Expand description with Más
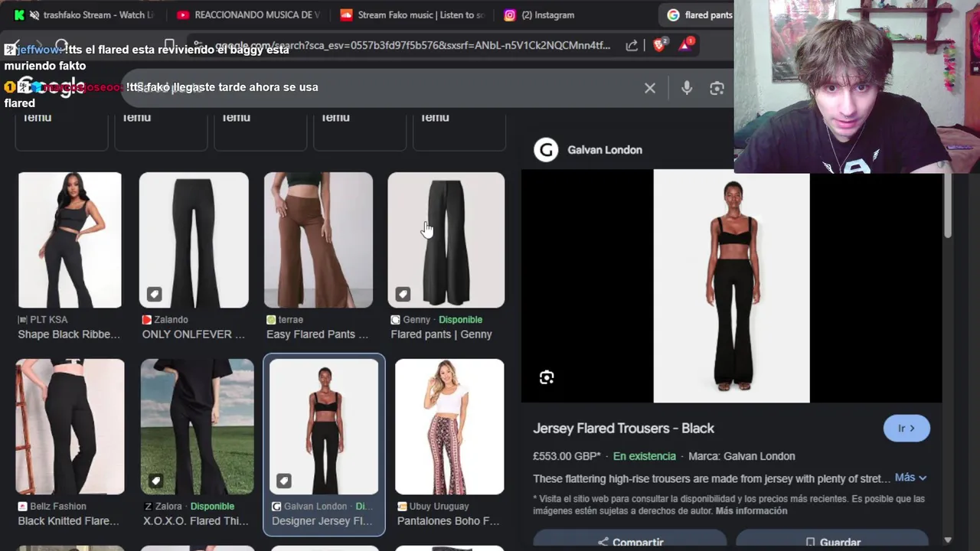Screen dimensions: 980x551 [911, 478]
